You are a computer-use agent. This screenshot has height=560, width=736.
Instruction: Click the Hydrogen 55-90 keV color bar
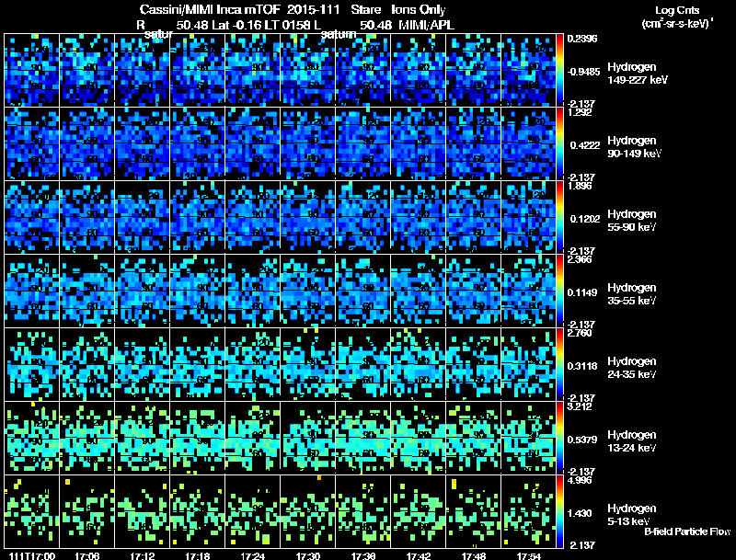point(559,217)
